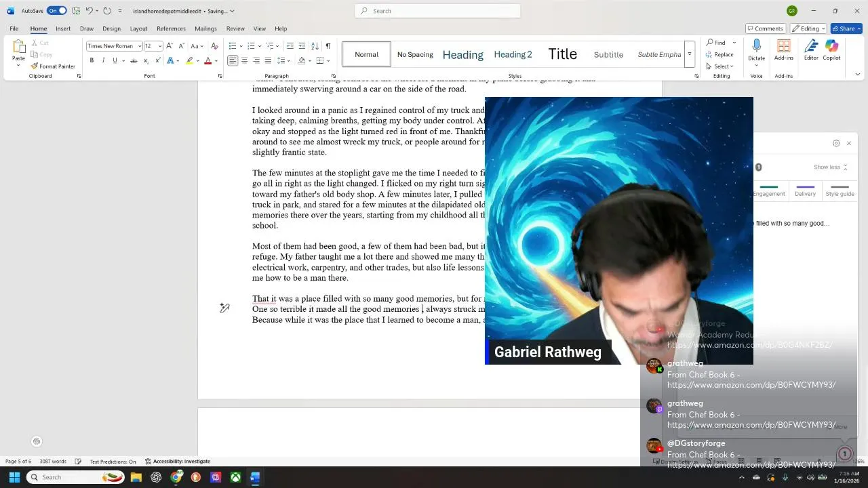Expand the Select dropdown

coord(721,66)
